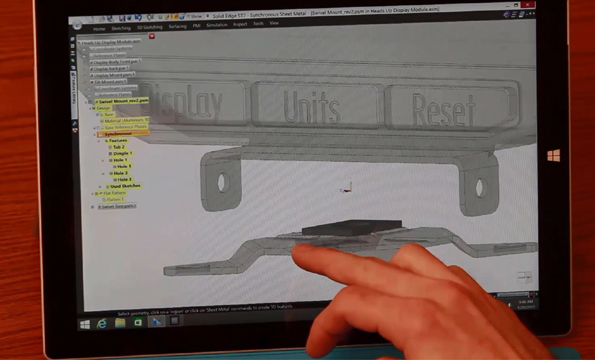Viewport: 595px width, 360px height.
Task: Open the Solid Edge application button
Action: (77, 25)
